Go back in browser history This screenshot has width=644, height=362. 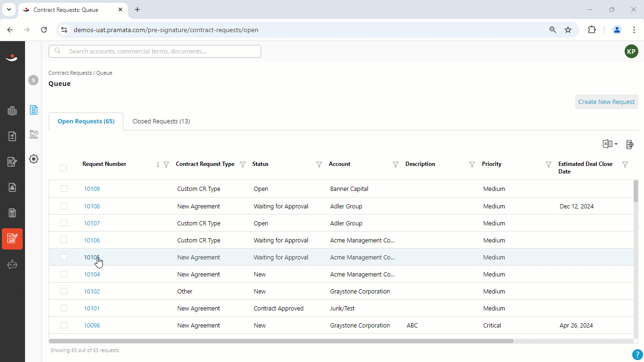pyautogui.click(x=10, y=30)
